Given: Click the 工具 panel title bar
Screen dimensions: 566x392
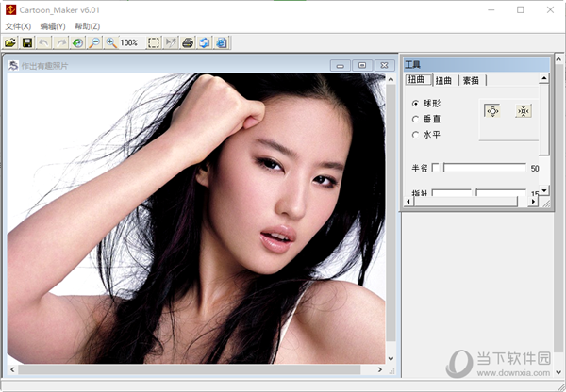Looking at the screenshot, I should coord(476,65).
